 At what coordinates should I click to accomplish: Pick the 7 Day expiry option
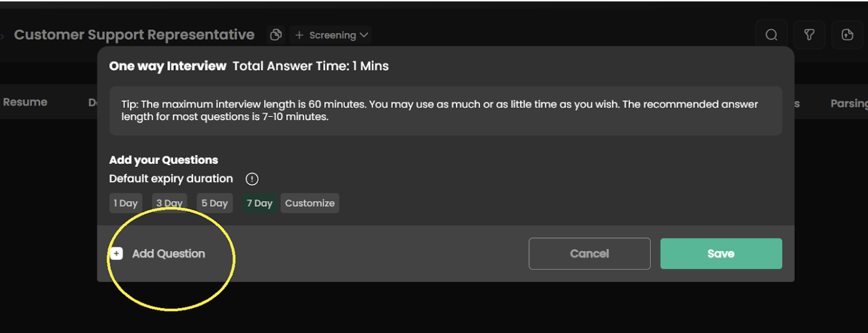pyautogui.click(x=260, y=203)
